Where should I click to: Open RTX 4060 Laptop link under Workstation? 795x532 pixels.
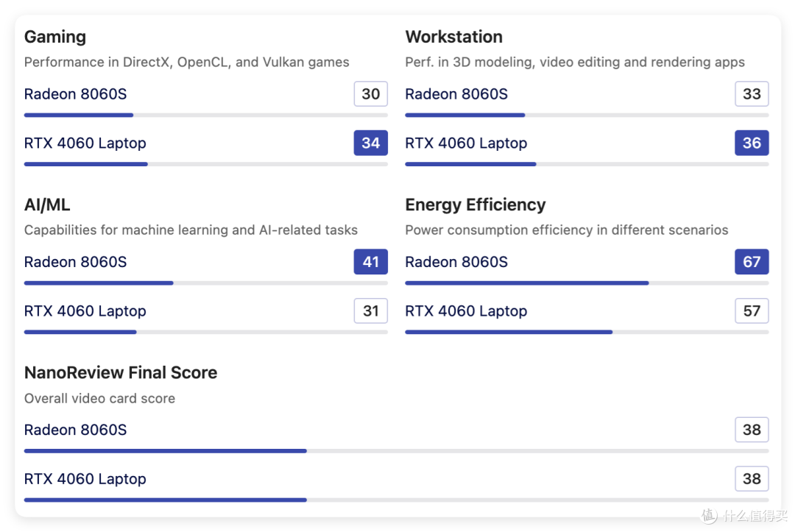click(x=466, y=143)
